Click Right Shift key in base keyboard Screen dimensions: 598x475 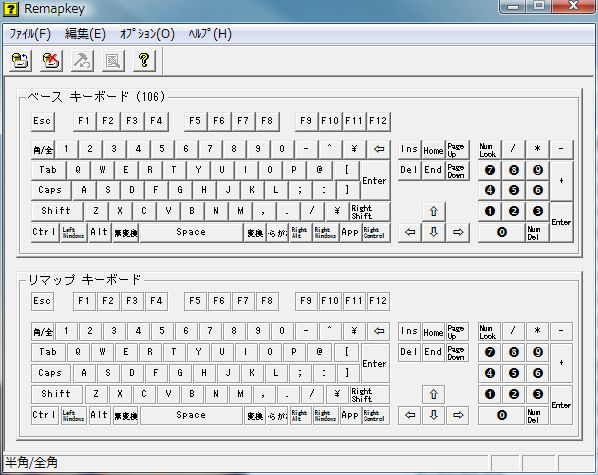(370, 211)
